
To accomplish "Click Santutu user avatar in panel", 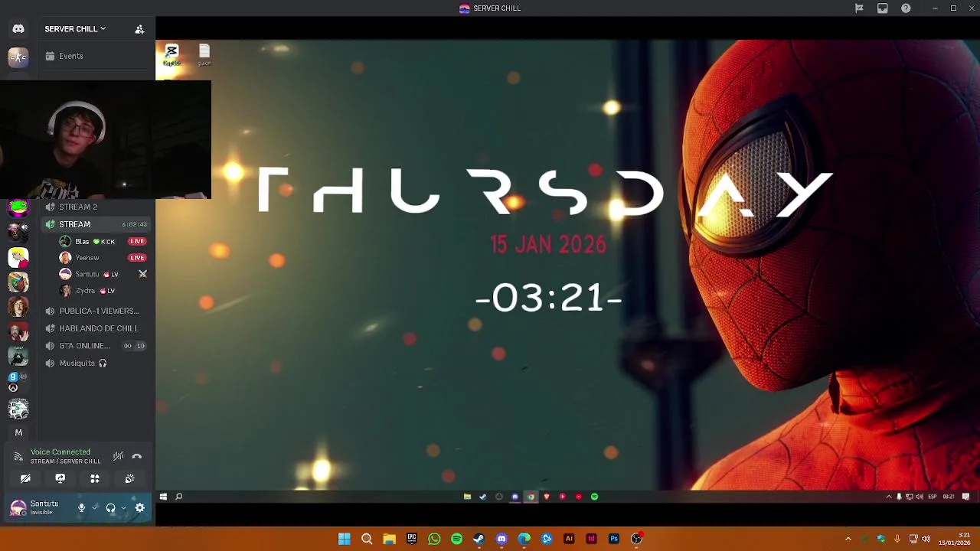I will coord(18,508).
